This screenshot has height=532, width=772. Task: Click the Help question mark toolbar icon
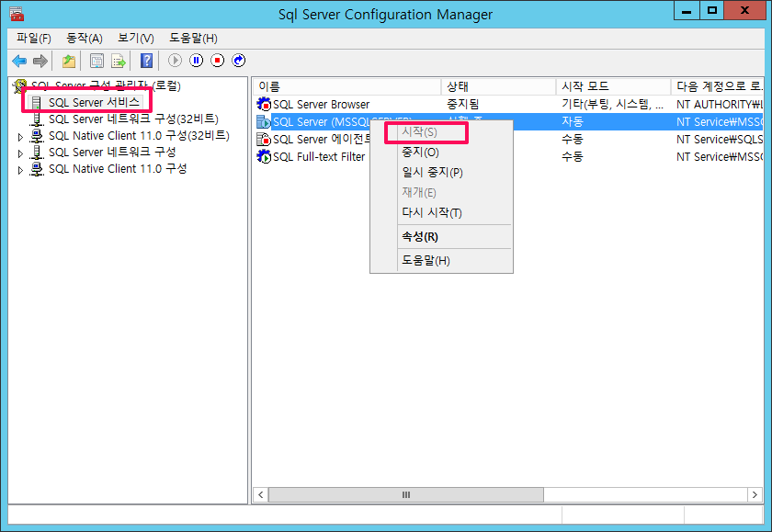146,61
